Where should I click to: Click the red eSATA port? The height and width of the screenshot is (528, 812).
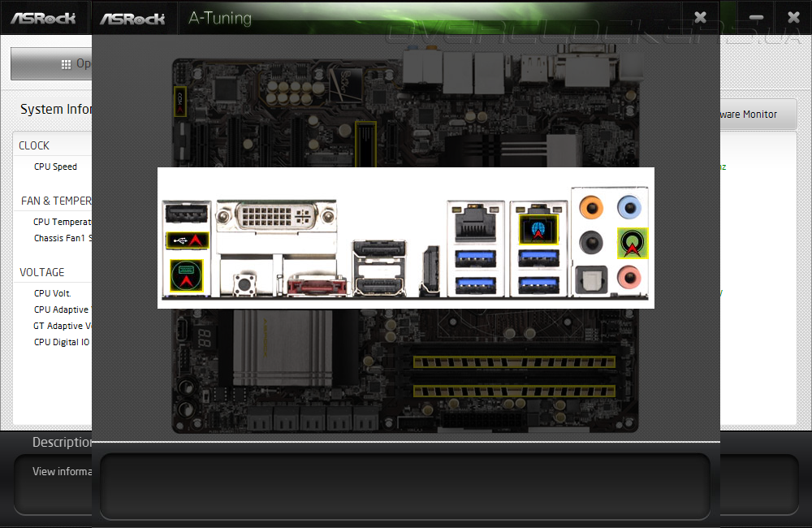click(317, 285)
